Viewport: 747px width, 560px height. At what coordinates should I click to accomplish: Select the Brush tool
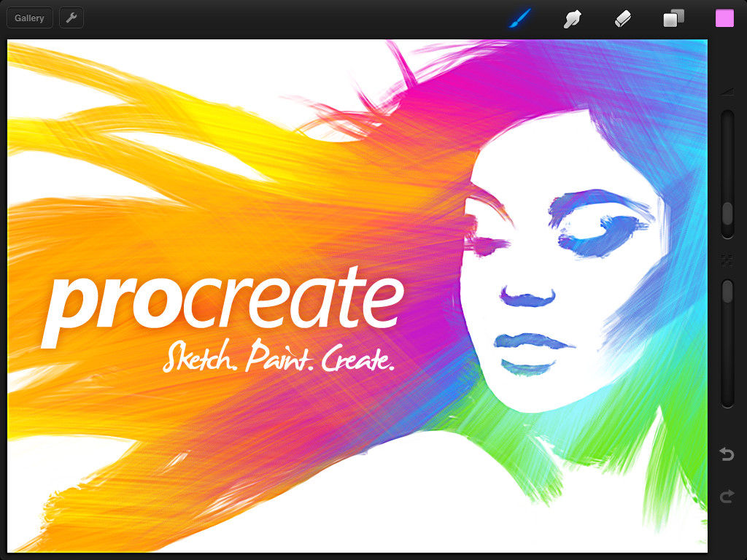tap(519, 18)
